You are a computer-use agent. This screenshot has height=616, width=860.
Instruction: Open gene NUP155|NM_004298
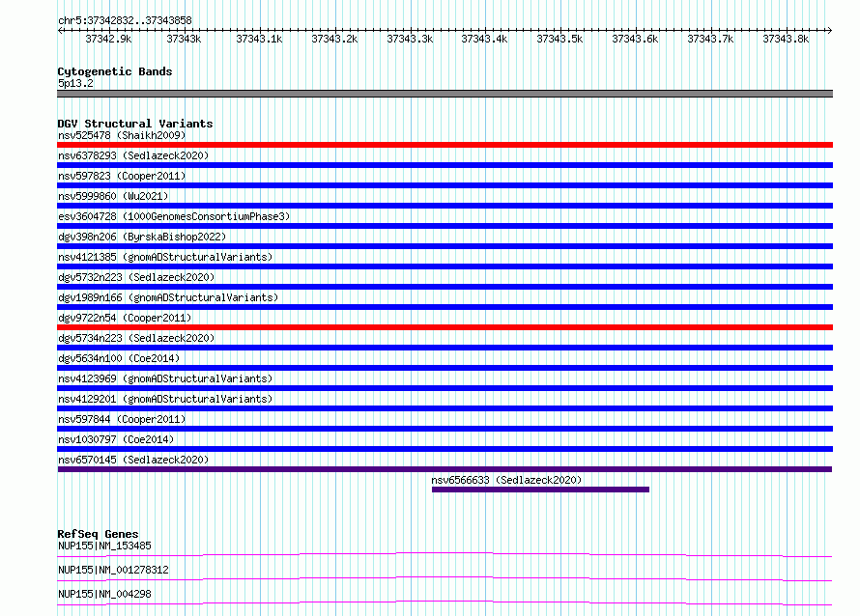104,594
